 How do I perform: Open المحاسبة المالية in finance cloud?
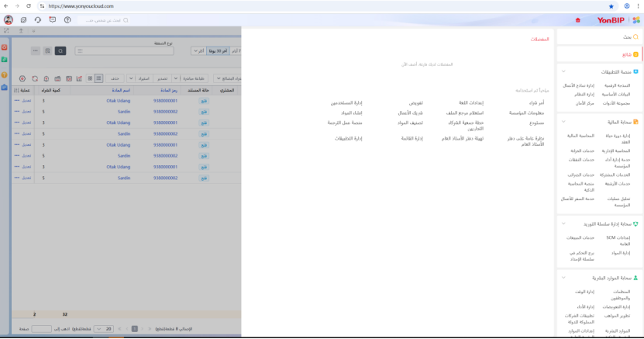coord(580,136)
